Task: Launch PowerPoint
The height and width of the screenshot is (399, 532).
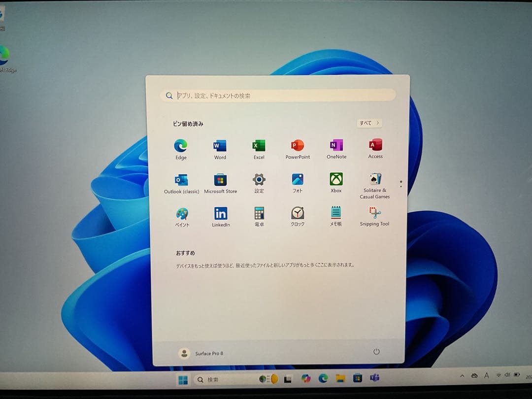Action: click(298, 146)
